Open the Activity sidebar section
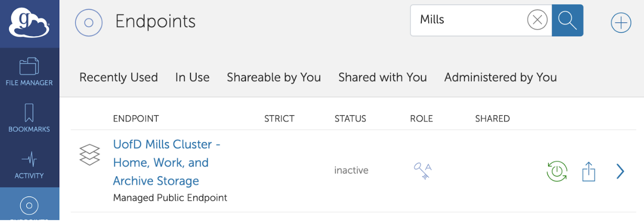 point(29,165)
